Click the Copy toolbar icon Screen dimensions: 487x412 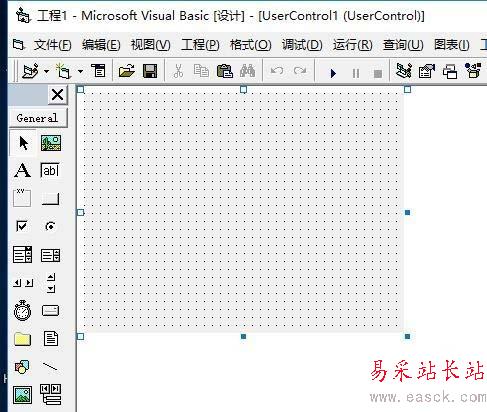[x=201, y=71]
